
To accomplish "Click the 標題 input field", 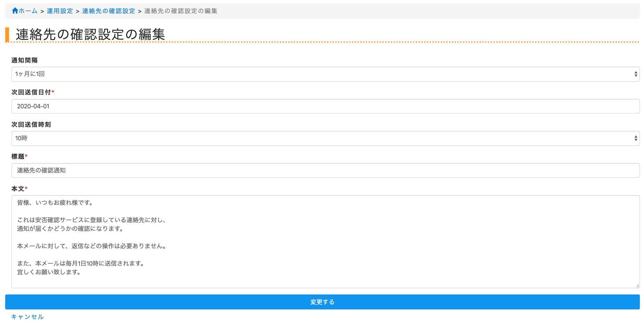I will click(x=325, y=171).
